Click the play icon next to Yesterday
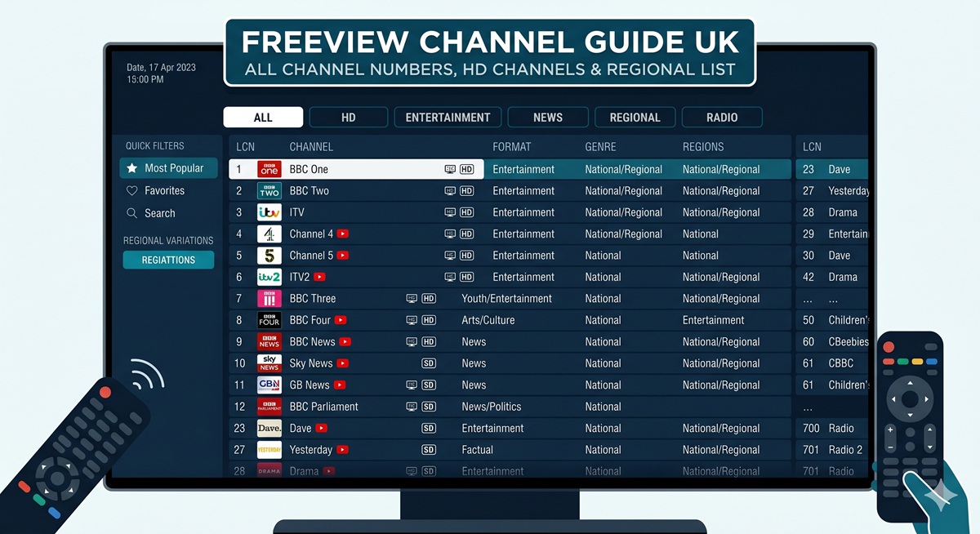 [x=343, y=450]
